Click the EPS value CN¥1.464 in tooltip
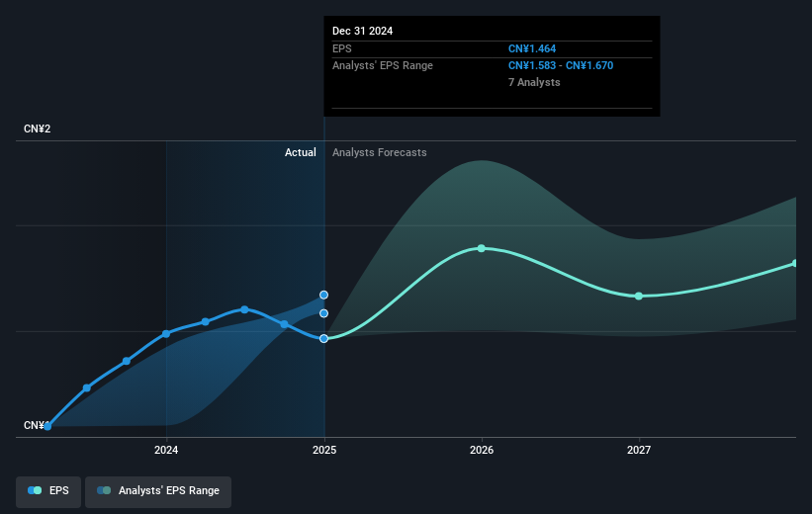Viewport: 812px width, 514px height. (x=532, y=48)
